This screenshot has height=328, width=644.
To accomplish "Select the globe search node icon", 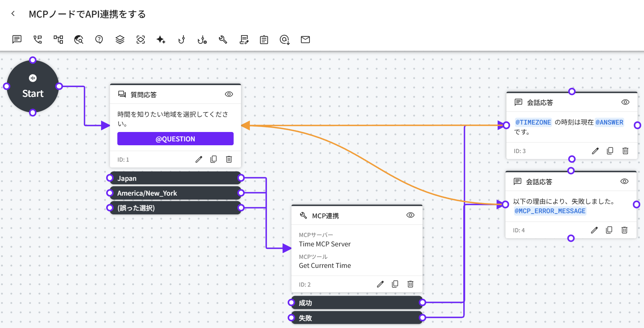I will pyautogui.click(x=79, y=39).
